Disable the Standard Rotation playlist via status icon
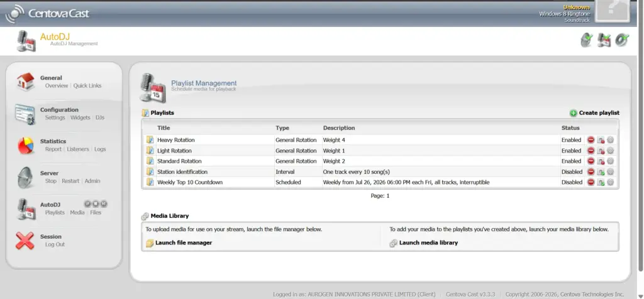Image resolution: width=644 pixels, height=299 pixels. click(601, 161)
